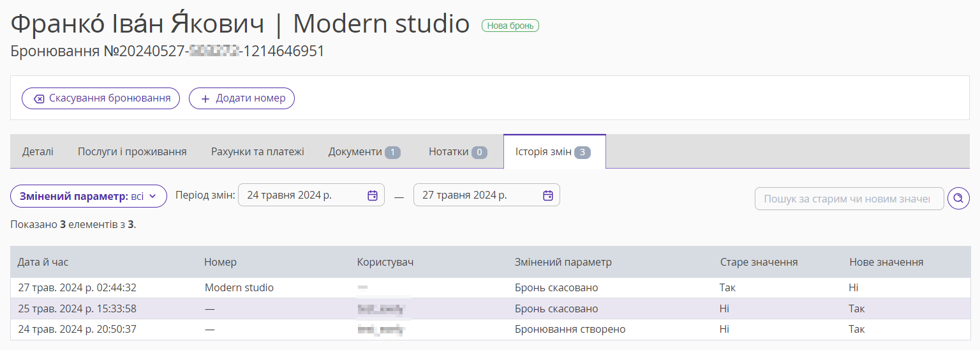Click the Користувач column header
Image resolution: width=980 pixels, height=350 pixels.
385,262
